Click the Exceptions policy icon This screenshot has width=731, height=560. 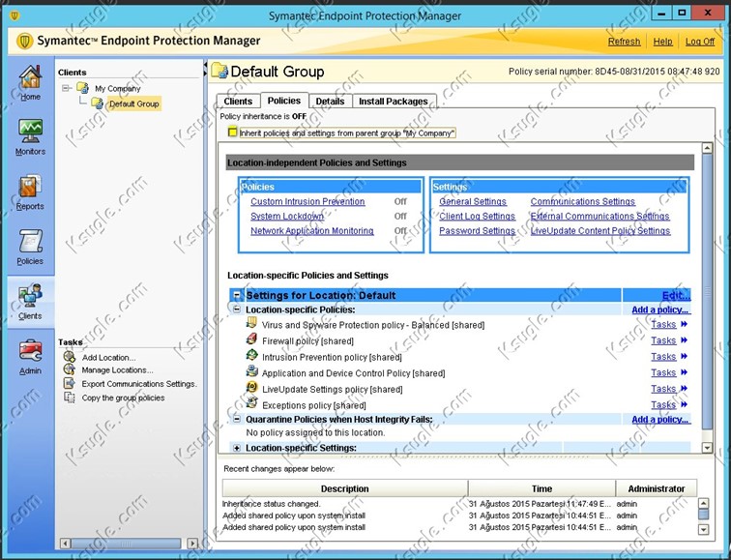(x=251, y=403)
